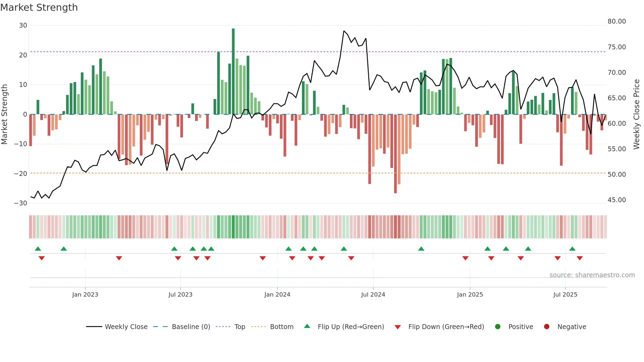This screenshot has height=362, width=644.
Task: Click the 45.00 price axis tick
Action: [x=617, y=200]
